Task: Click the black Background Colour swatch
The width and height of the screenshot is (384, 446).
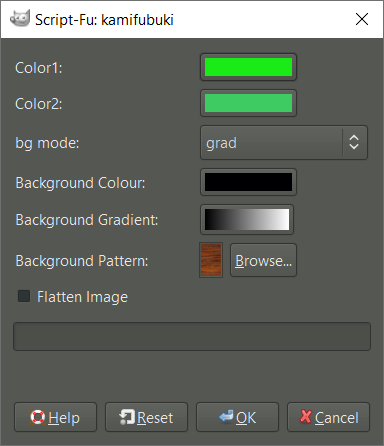Action: [x=248, y=182]
